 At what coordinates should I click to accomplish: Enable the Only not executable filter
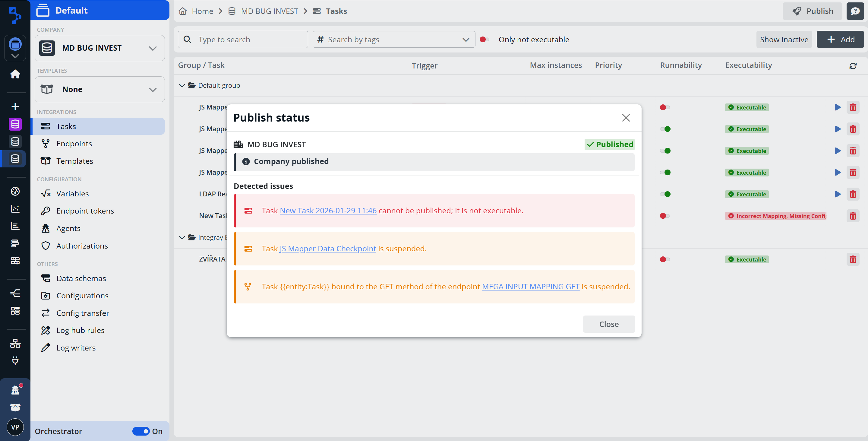484,40
